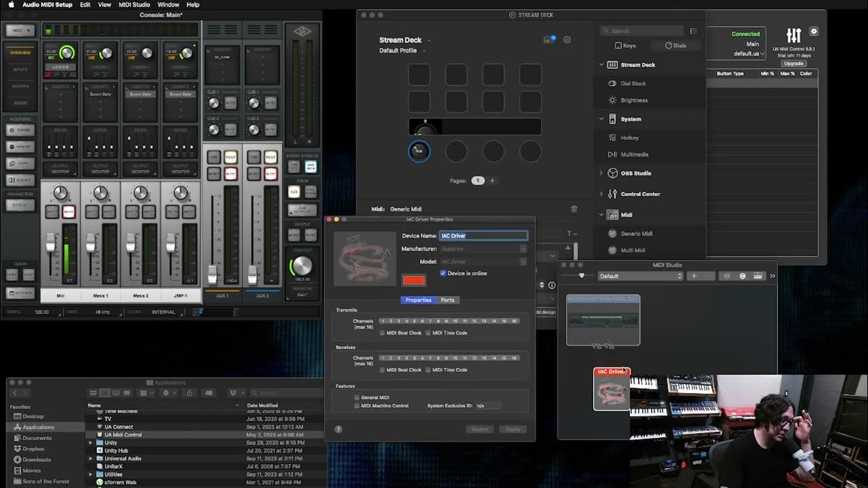Expand the Universal Audio folder in Finder
Image resolution: width=868 pixels, height=488 pixels.
pyautogui.click(x=91, y=459)
